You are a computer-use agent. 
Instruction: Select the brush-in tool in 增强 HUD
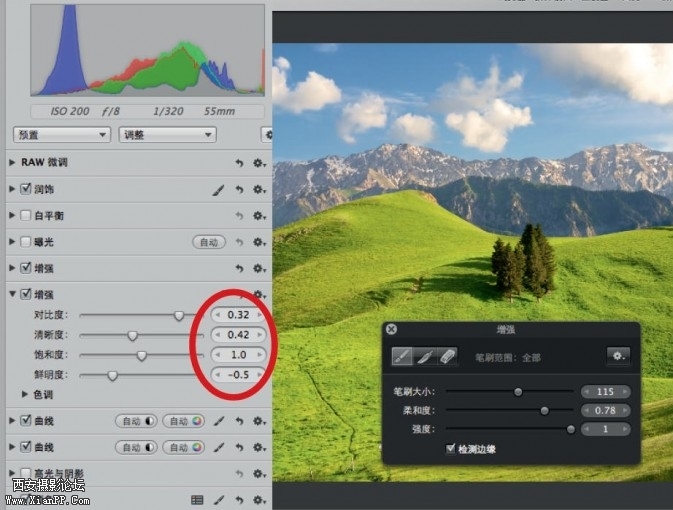click(x=401, y=355)
